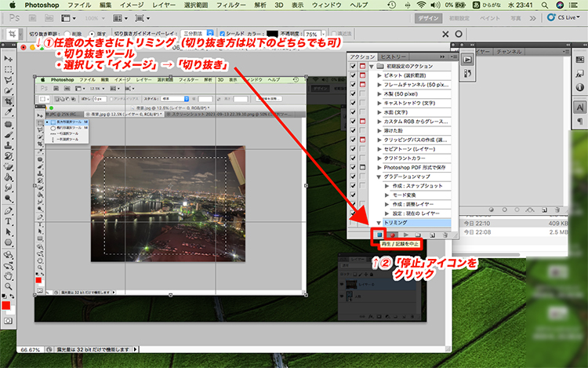Expand the キャストシャドウ (文字) action
The image size is (588, 368).
pos(379,103)
